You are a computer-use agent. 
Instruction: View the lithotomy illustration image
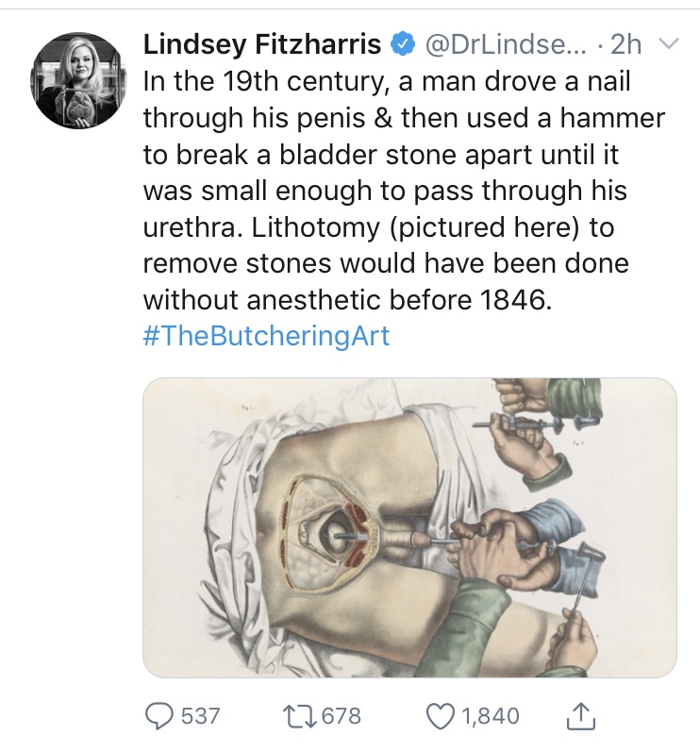(x=409, y=527)
